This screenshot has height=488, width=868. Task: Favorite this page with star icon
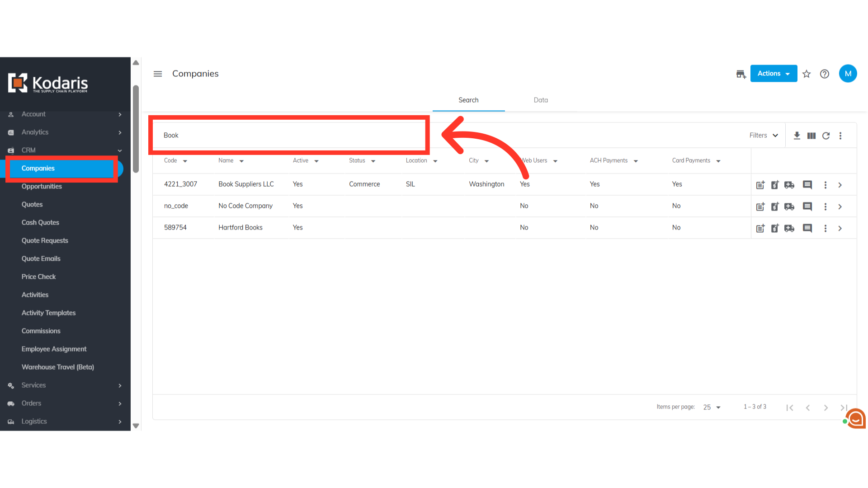tap(807, 74)
